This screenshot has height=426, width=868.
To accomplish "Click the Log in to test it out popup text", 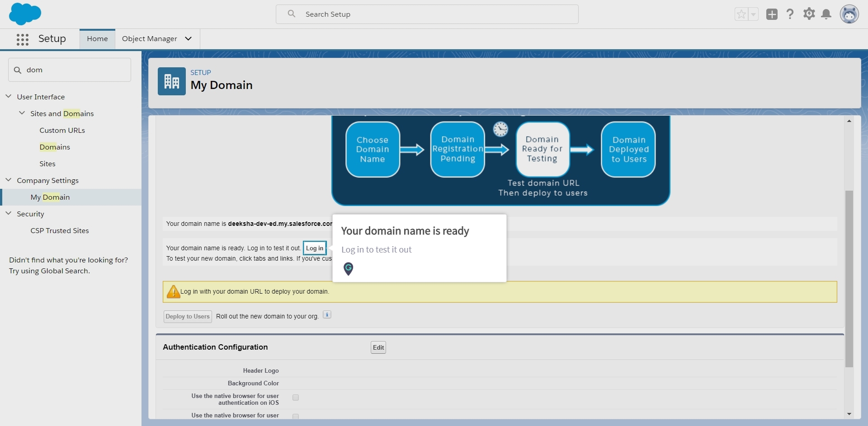I will point(376,249).
